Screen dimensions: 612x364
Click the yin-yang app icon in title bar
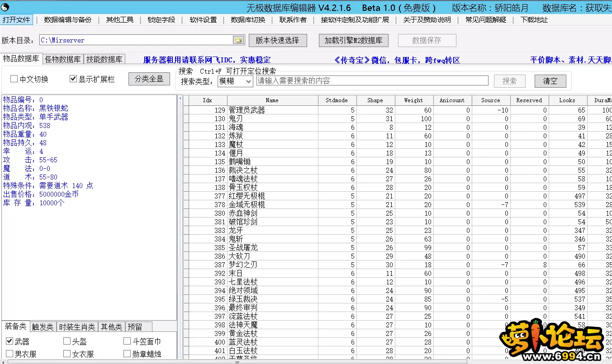(5, 7)
